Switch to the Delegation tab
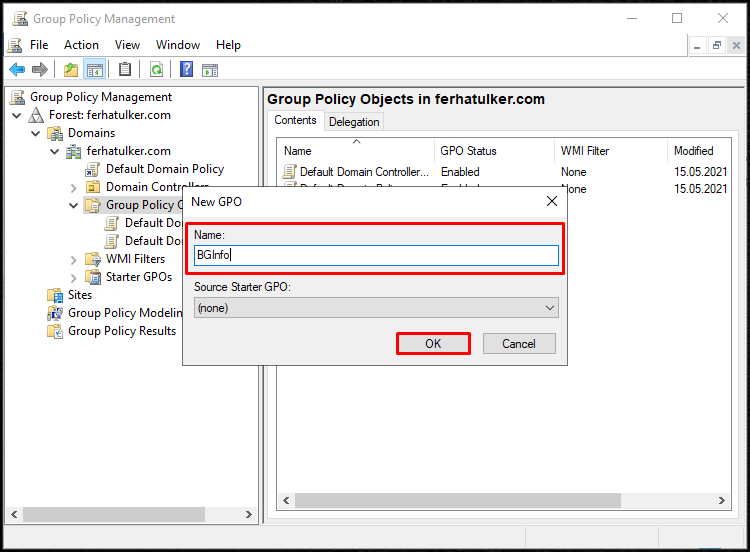This screenshot has width=750, height=552. click(354, 122)
